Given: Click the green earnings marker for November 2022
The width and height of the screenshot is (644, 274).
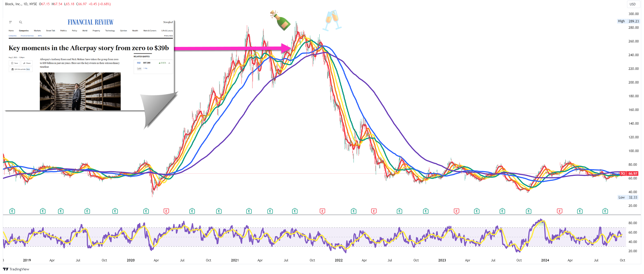Looking at the screenshot, I should pos(425,211).
